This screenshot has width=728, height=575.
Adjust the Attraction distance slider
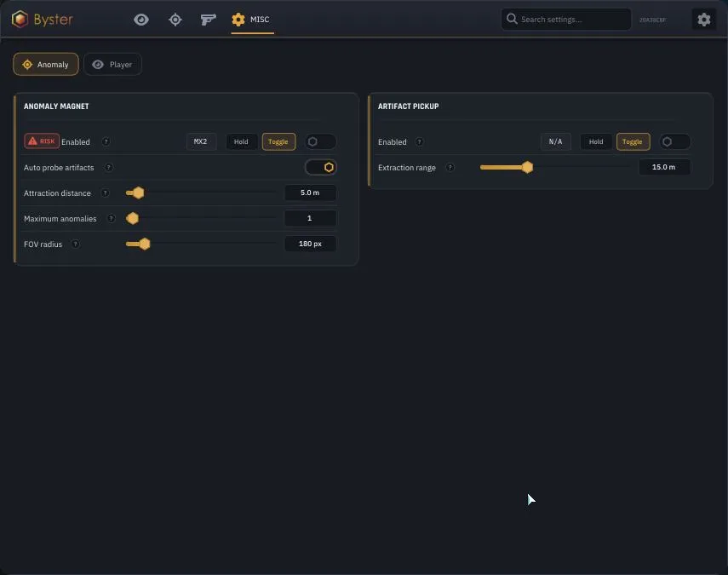201,193
